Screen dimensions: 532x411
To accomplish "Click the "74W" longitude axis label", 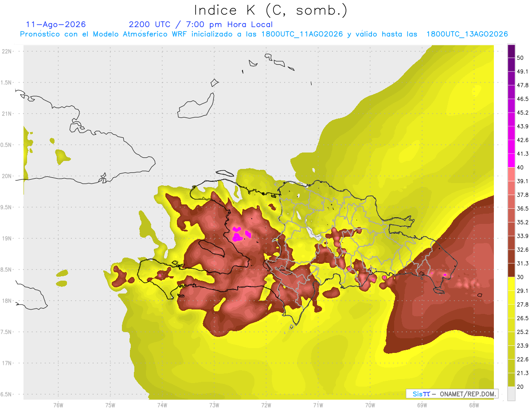I will pos(162,405).
